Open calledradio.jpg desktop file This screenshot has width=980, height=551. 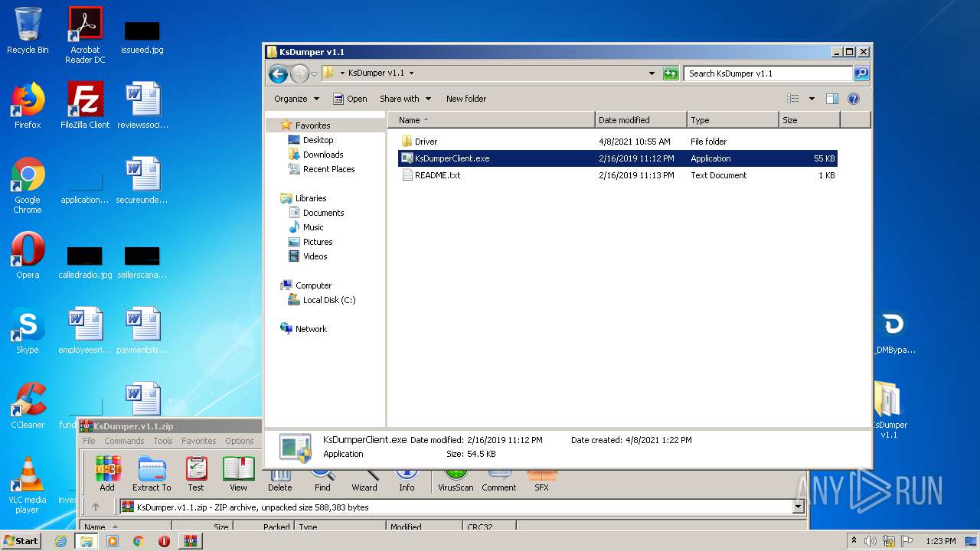tap(85, 262)
